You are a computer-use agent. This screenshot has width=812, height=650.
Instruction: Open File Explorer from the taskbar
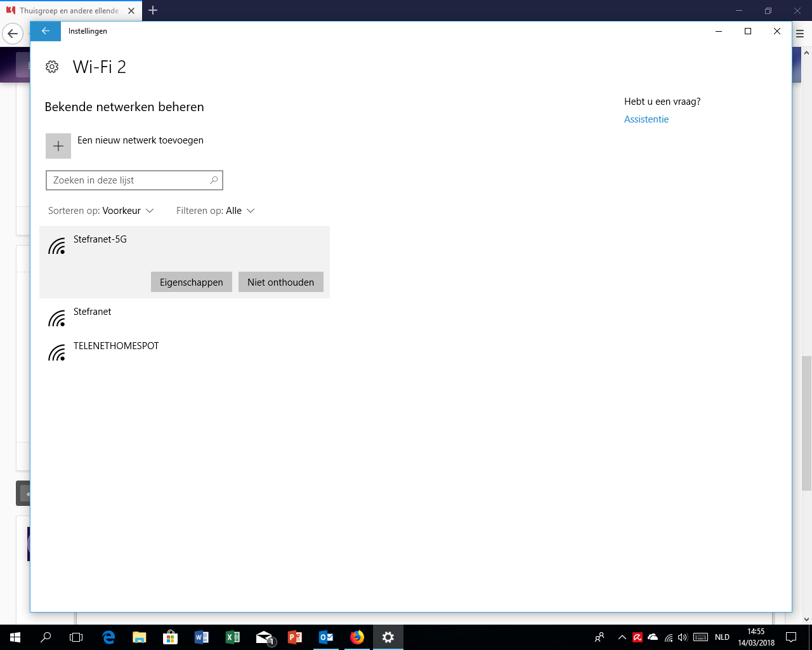[140, 637]
